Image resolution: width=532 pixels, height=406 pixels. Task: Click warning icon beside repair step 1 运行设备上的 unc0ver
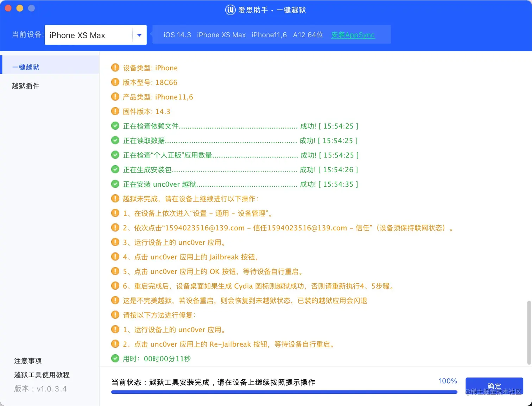(115, 329)
